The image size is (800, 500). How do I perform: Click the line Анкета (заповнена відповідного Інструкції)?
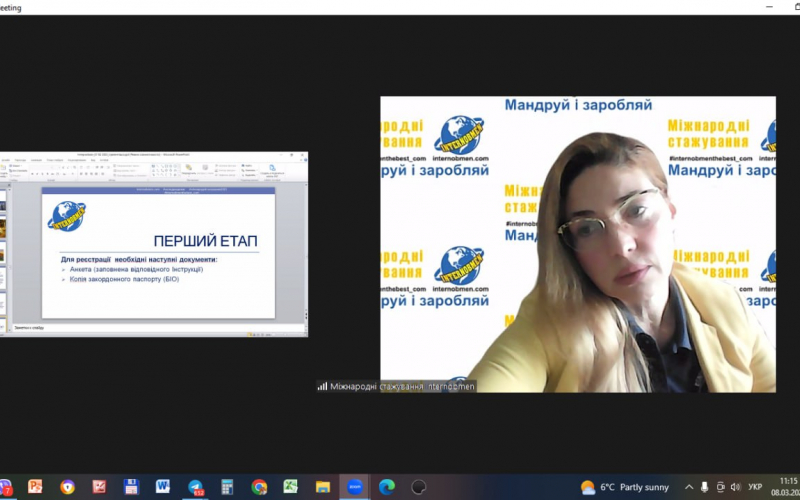[x=136, y=269]
